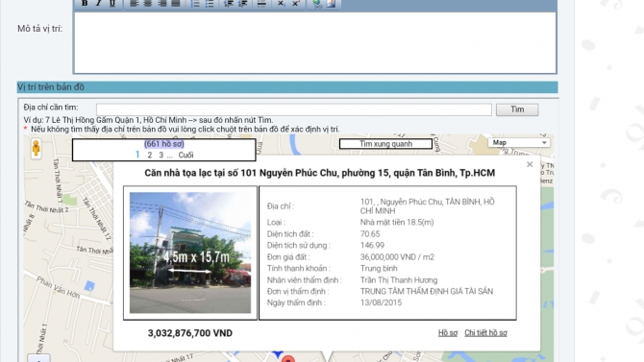644x362 pixels.
Task: Insert a hyperlink with the globe icon
Action: (x=316, y=3)
